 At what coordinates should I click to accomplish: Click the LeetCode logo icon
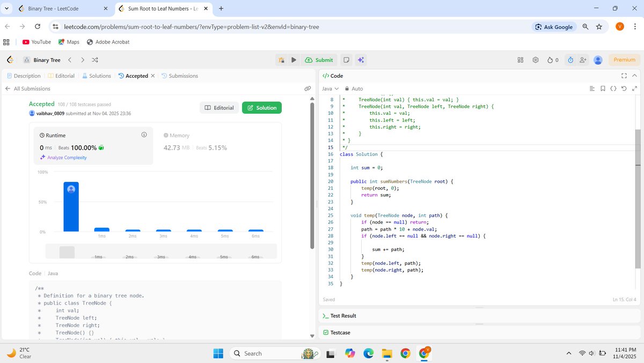point(10,60)
